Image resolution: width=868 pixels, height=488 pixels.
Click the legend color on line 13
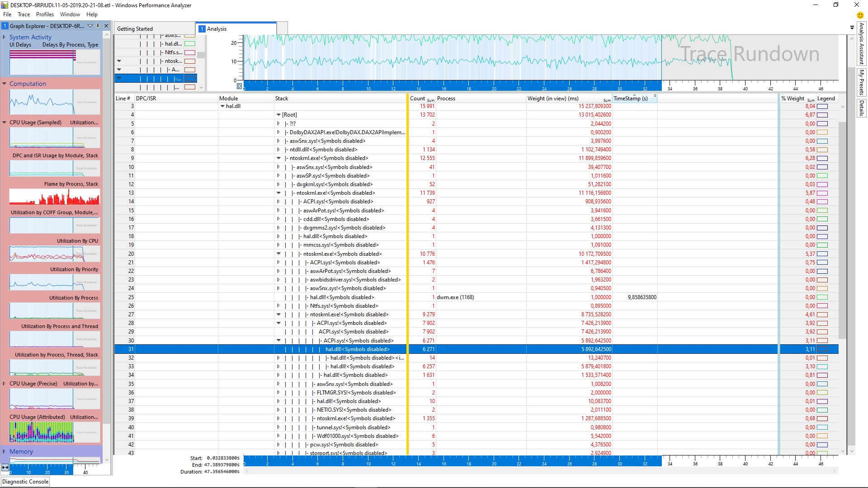[x=822, y=193]
